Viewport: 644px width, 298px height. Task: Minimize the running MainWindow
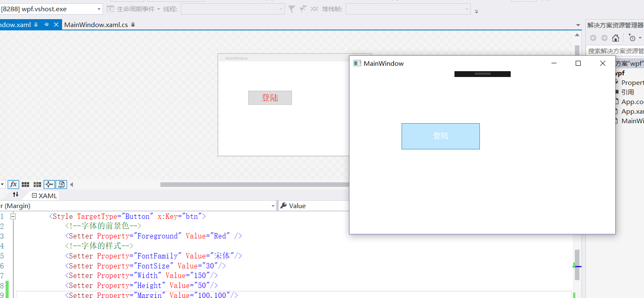pos(554,63)
